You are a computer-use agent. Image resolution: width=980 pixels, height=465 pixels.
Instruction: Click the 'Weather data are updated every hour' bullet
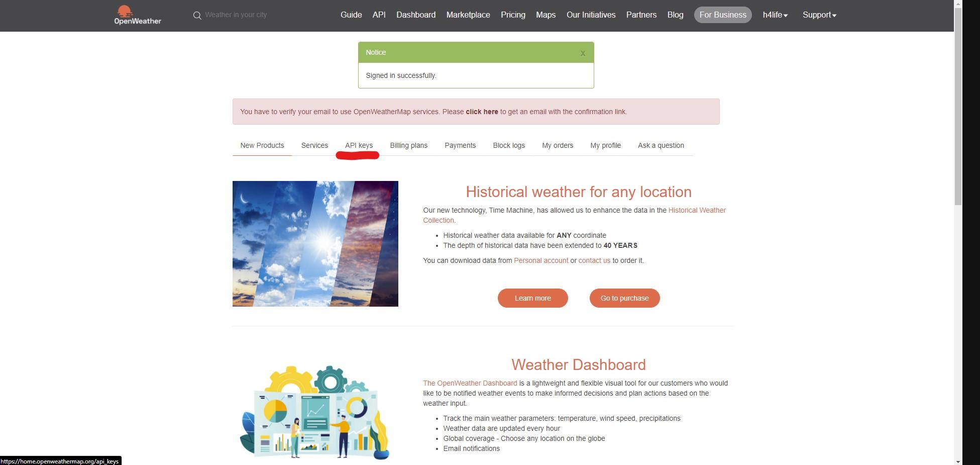coord(501,428)
